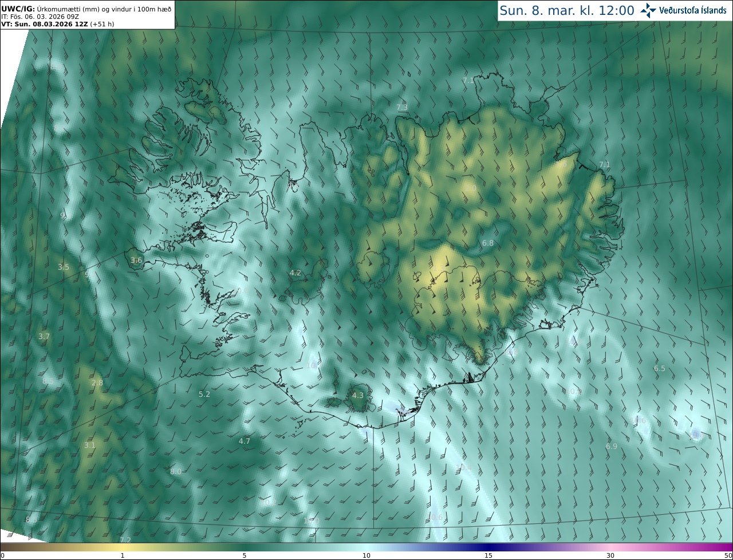Click the map value label '7.3'
The width and height of the screenshot is (733, 560).
pos(402,107)
